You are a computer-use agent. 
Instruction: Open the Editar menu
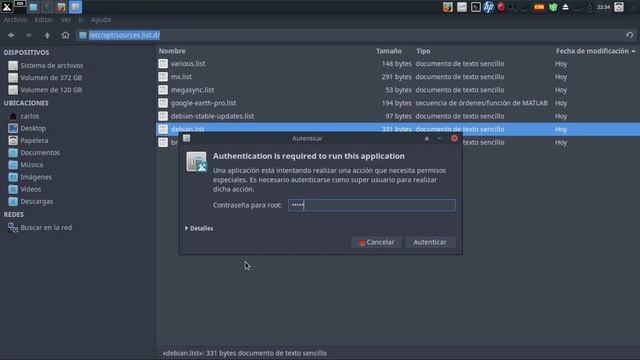(44, 20)
